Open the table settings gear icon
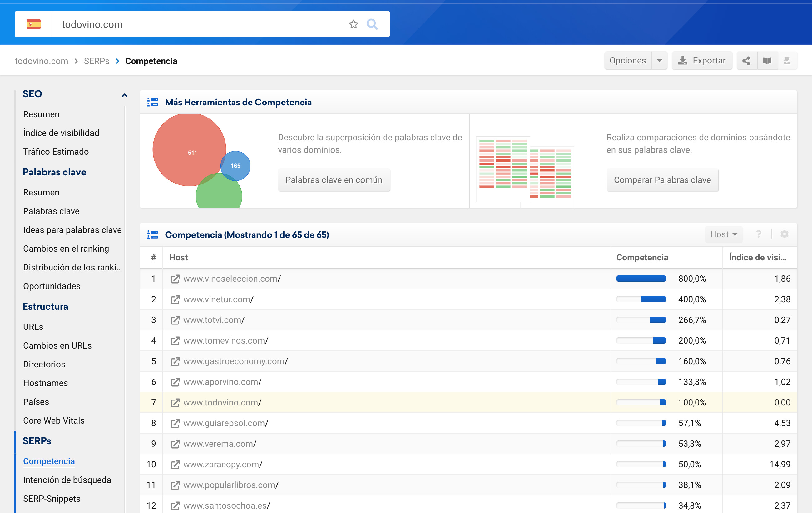Viewport: 812px width, 513px height. coord(784,234)
